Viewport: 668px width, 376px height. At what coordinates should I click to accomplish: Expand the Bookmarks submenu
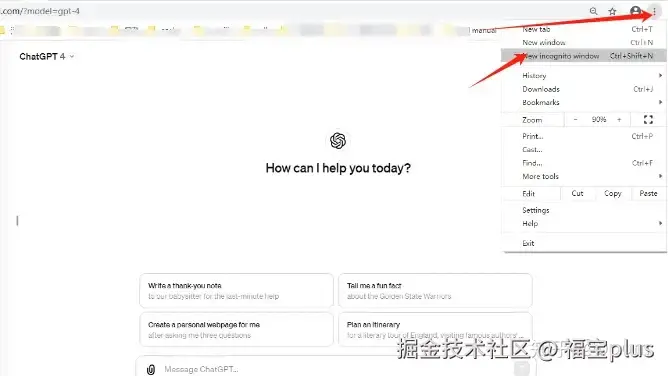[583, 102]
